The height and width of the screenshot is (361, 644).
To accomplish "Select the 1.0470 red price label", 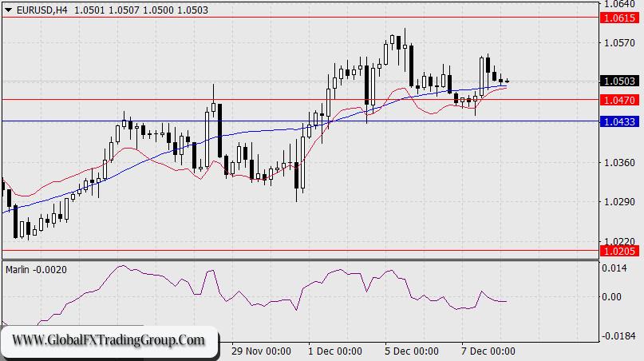I will click(x=620, y=100).
